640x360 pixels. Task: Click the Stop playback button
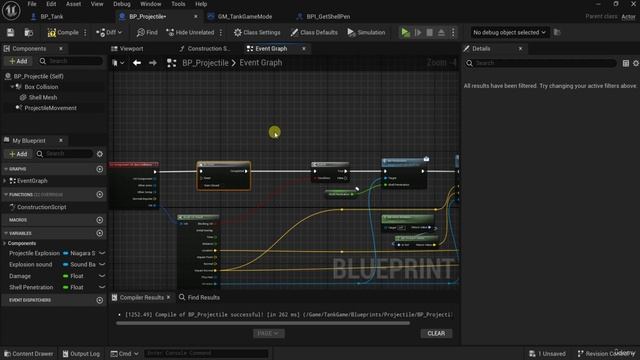429,32
